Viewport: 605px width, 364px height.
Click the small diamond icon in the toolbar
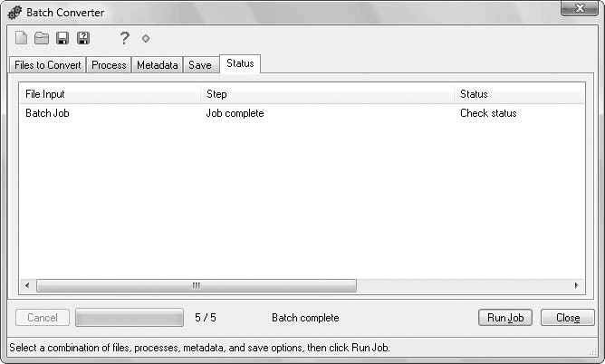coord(145,39)
